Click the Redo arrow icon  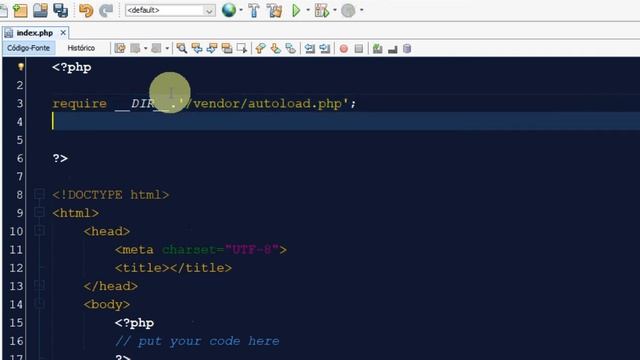(x=106, y=10)
